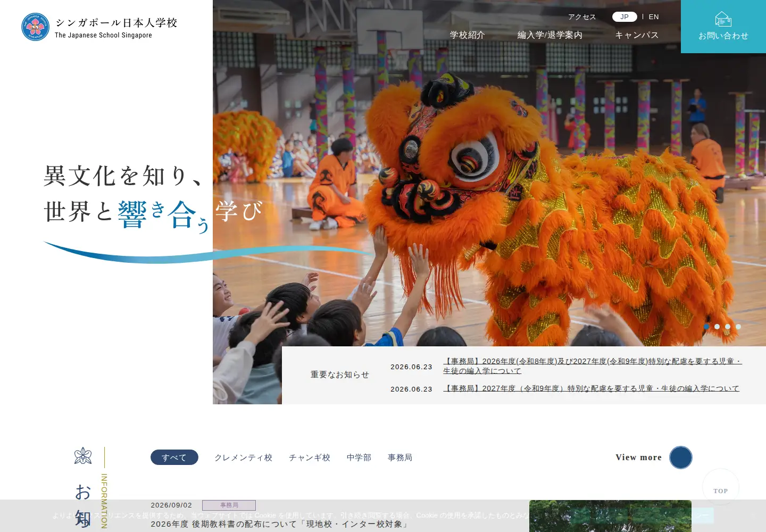The height and width of the screenshot is (532, 766).
Task: Click the date 2026/09/02
Action: click(x=171, y=505)
